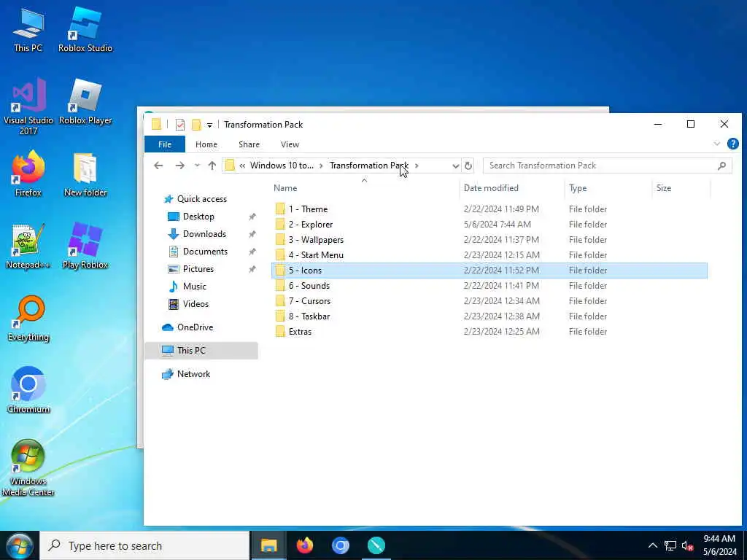
Task: Click the Start orb button
Action: [x=20, y=545]
